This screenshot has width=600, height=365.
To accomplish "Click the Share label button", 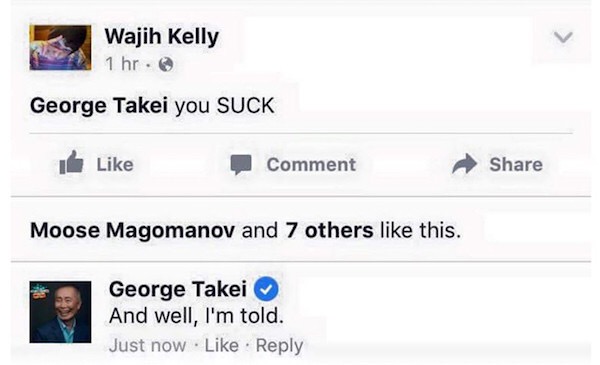I will [516, 165].
